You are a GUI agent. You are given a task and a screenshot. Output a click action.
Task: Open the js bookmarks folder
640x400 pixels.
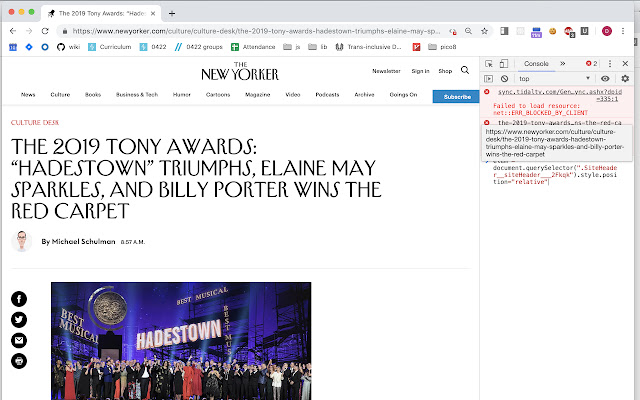coord(292,47)
